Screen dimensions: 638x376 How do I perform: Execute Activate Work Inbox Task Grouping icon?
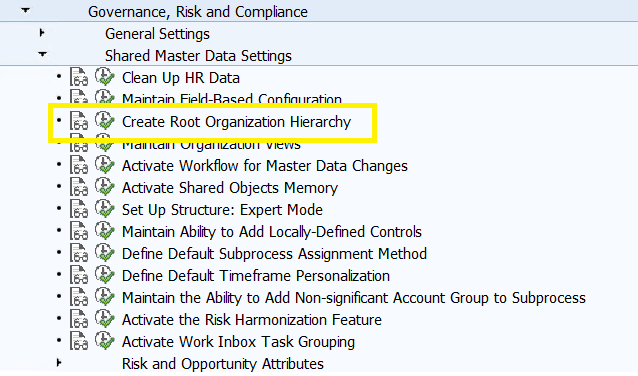tap(105, 340)
